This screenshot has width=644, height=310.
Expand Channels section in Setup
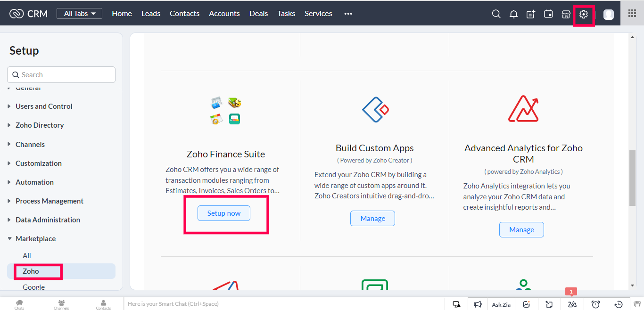coord(30,145)
